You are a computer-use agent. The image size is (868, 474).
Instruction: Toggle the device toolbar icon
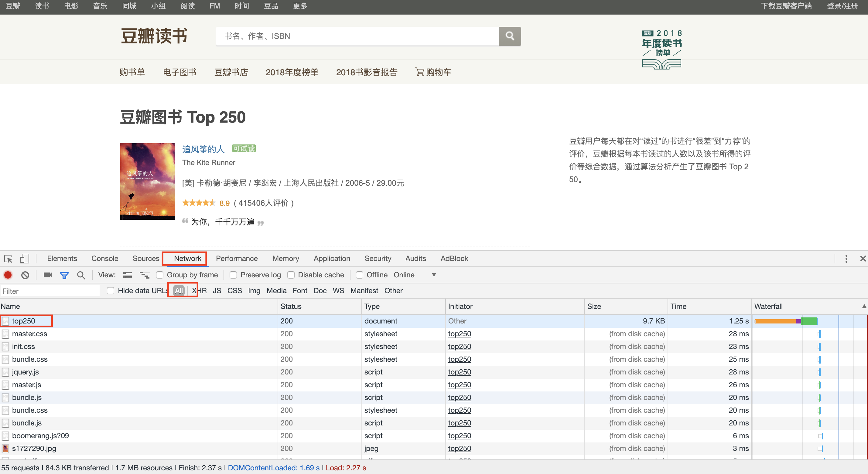click(x=24, y=259)
